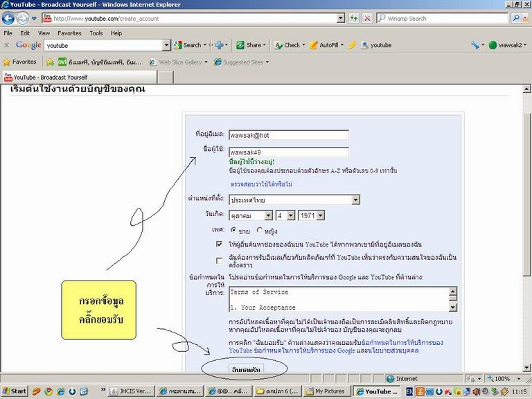Click the volume speaker icon in system tray

[477, 391]
